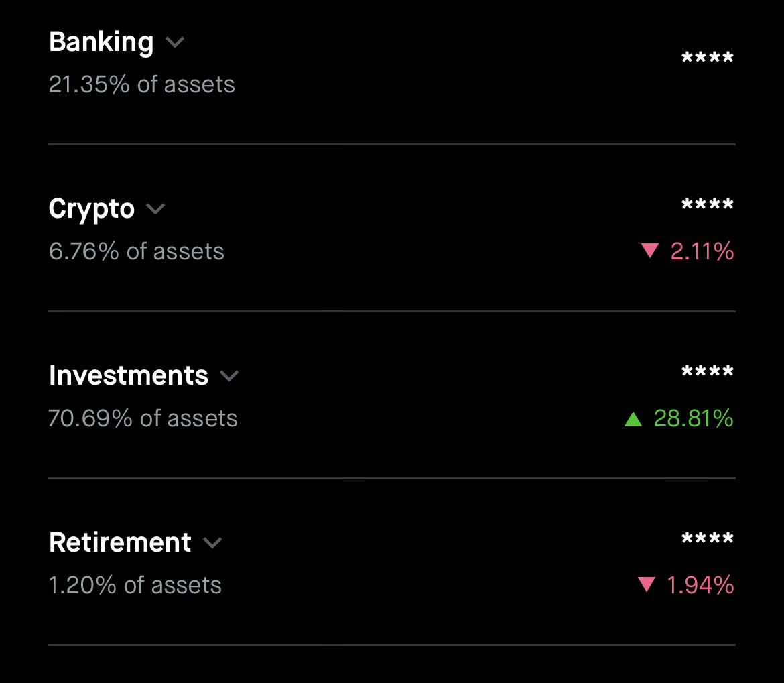
Task: Open the Investments category heading
Action: [x=129, y=375]
